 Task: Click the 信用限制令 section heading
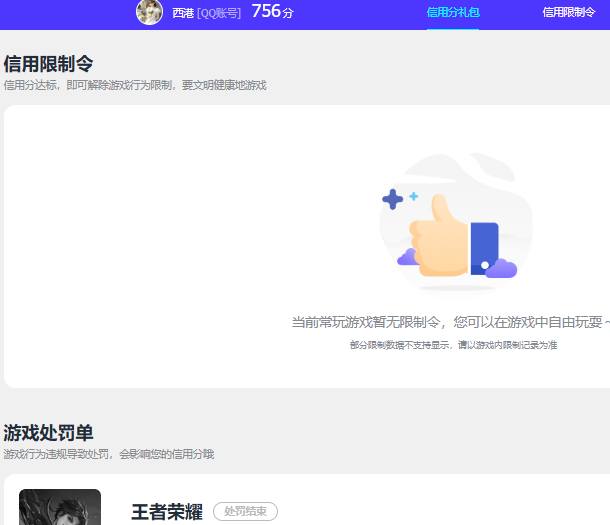[x=48, y=64]
